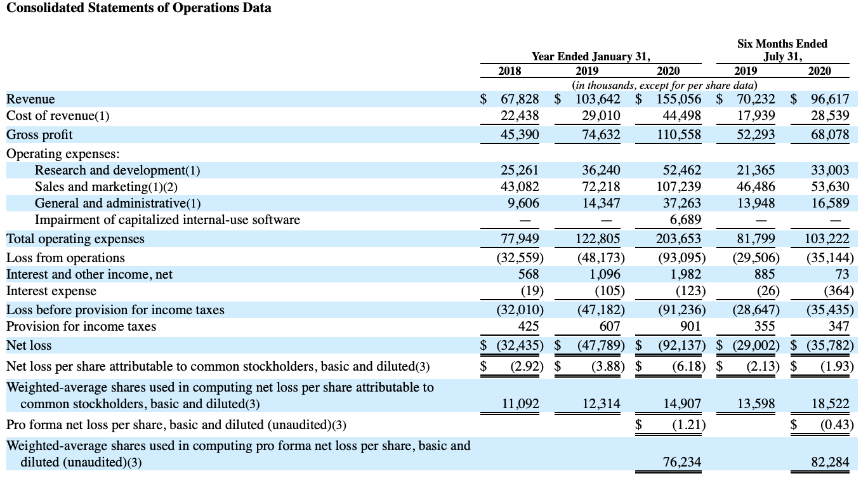The image size is (868, 490).
Task: Select the 'Six Months Ended July 31,' header
Action: [782, 50]
